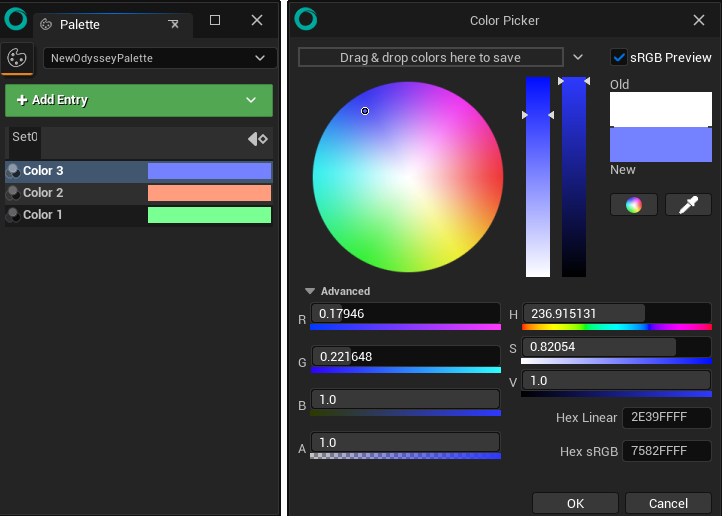The image size is (722, 516).
Task: Collapse the Advanced section
Action: [x=310, y=291]
